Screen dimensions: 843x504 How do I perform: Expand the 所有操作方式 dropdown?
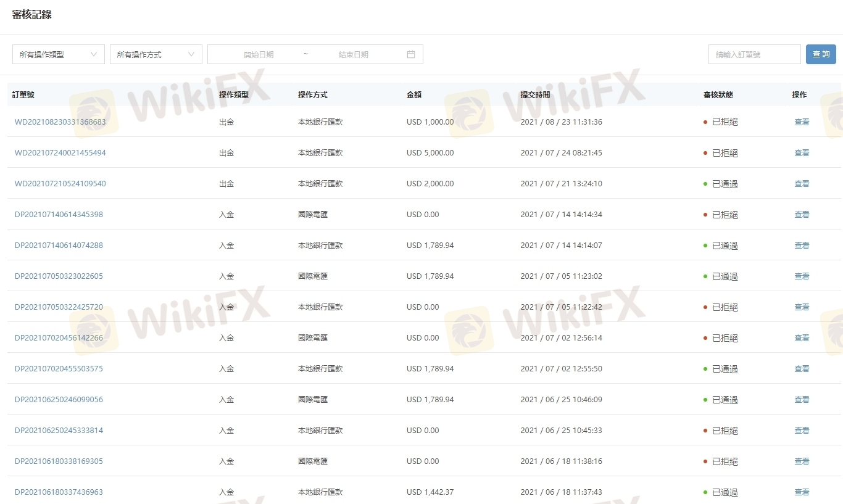(156, 54)
